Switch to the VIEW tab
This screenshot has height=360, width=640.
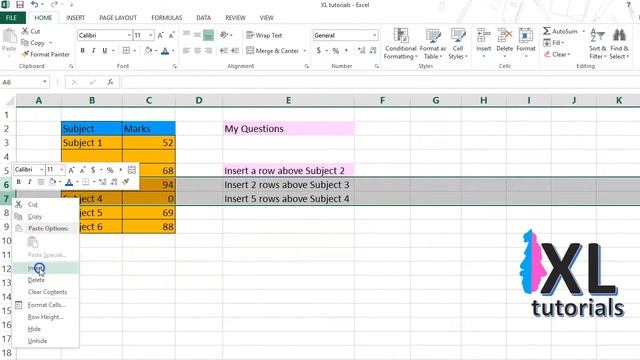coord(267,18)
